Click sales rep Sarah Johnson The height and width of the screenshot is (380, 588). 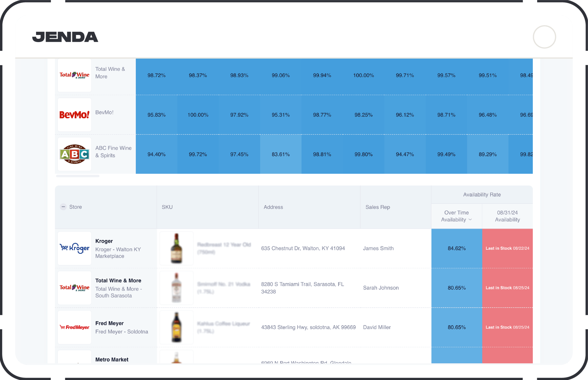pyautogui.click(x=381, y=288)
